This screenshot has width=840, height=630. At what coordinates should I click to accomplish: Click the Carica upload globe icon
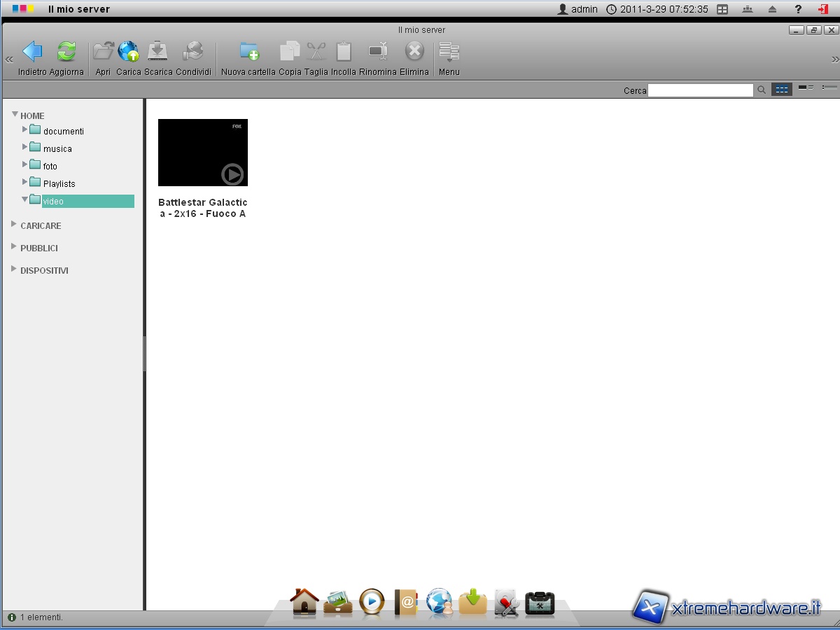(128, 52)
